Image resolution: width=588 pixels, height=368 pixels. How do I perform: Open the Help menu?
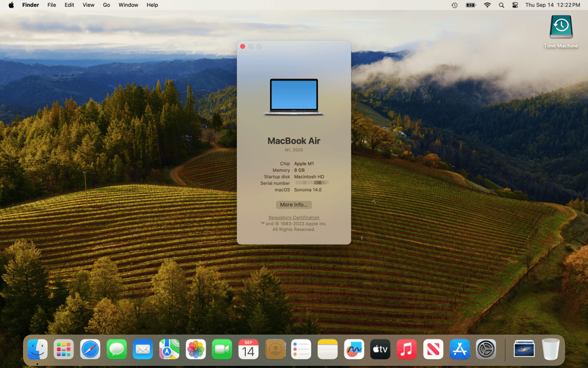point(152,5)
